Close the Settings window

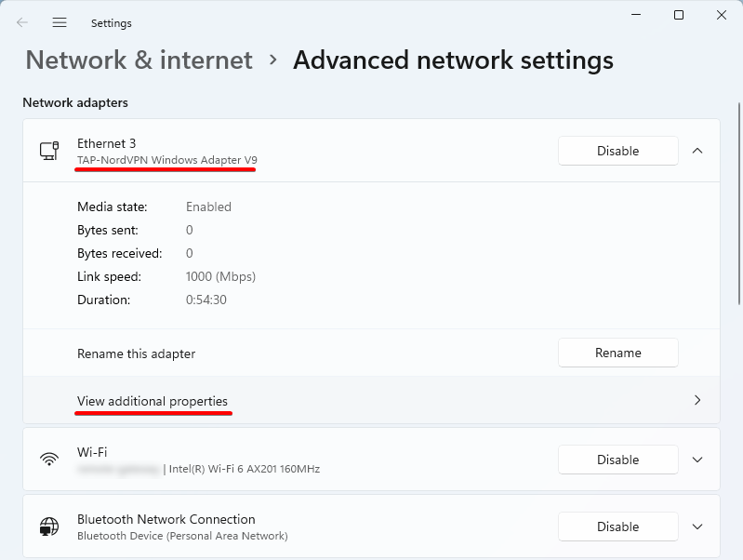(722, 15)
